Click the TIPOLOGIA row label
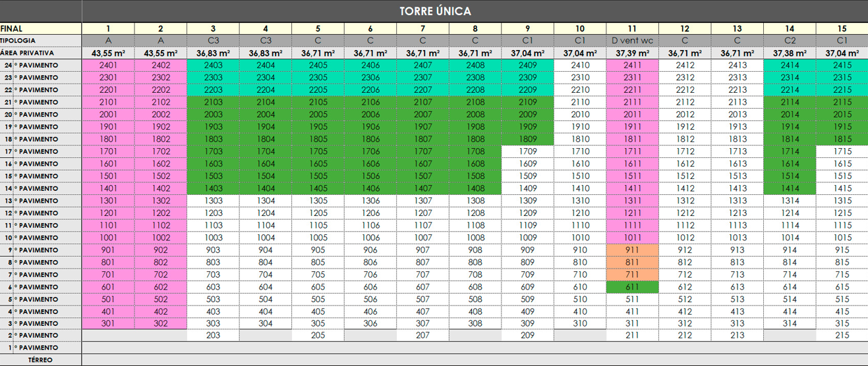 (x=17, y=40)
